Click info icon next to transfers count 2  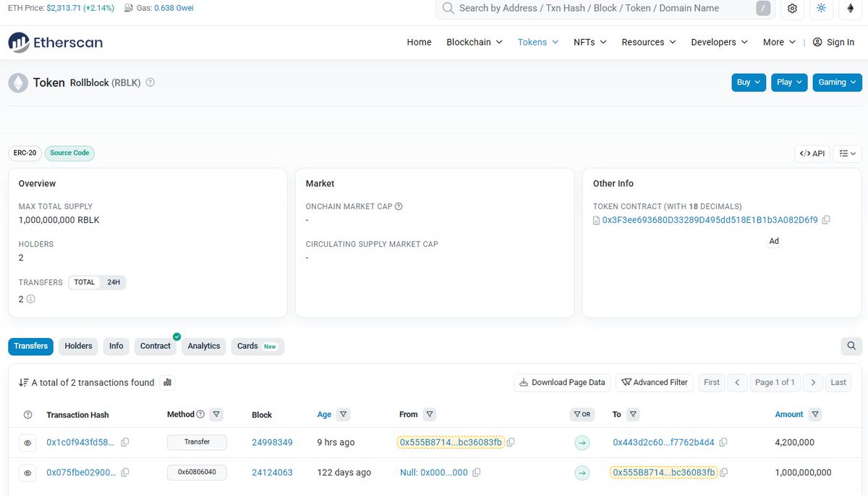point(31,299)
